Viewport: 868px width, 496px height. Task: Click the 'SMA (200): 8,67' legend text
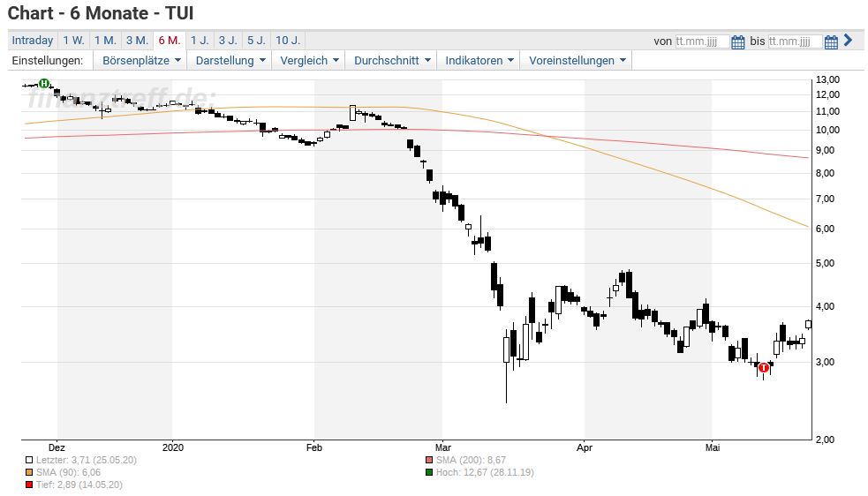[x=472, y=460]
